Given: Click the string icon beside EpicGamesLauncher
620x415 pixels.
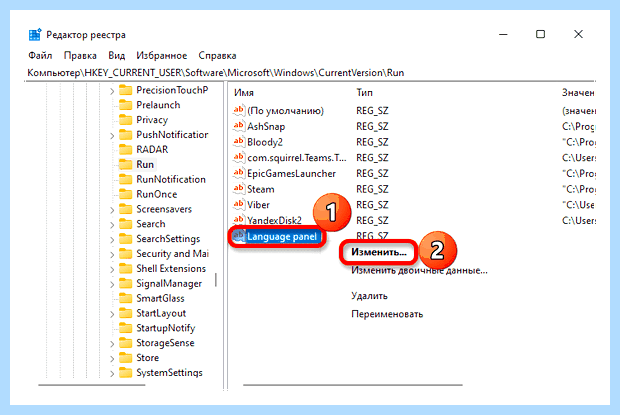Looking at the screenshot, I should click(238, 173).
